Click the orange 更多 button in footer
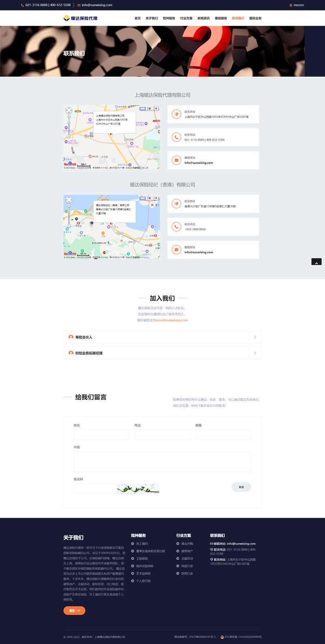325x644 pixels. point(74,611)
